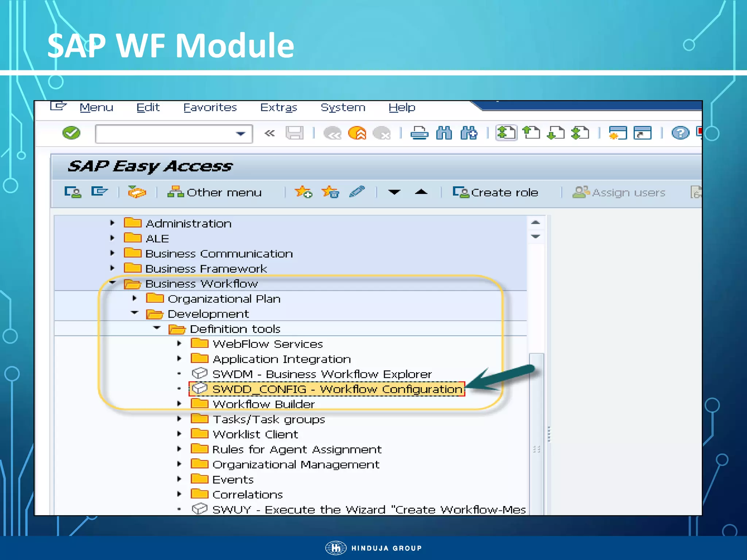Open the Extras menu

tap(279, 108)
